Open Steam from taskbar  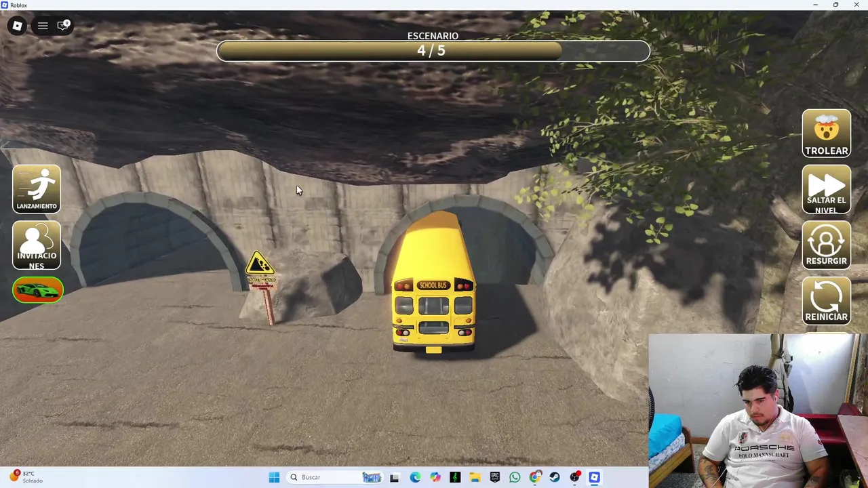555,477
